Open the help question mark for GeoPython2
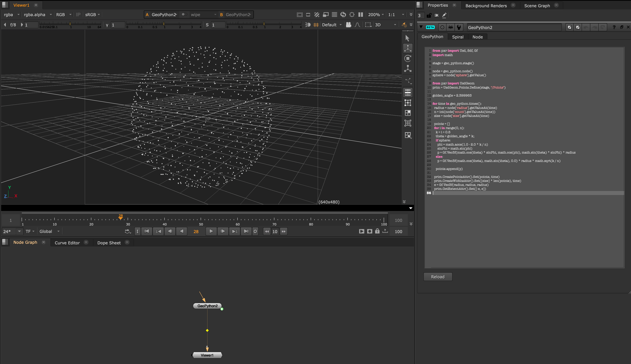 pos(614,27)
